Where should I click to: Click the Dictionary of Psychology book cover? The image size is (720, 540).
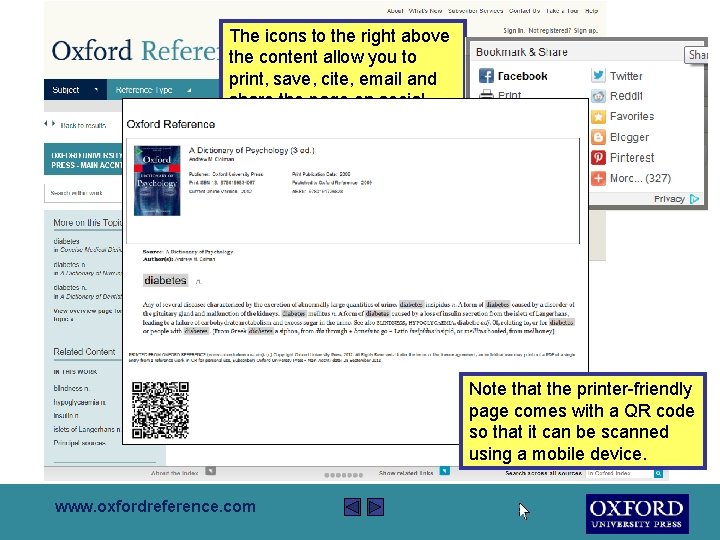(157, 180)
